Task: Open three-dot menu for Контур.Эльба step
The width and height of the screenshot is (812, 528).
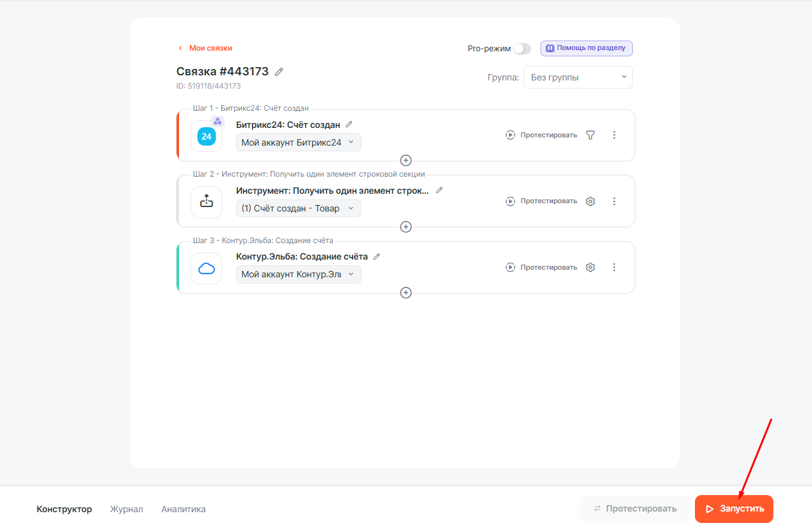Action: 614,267
